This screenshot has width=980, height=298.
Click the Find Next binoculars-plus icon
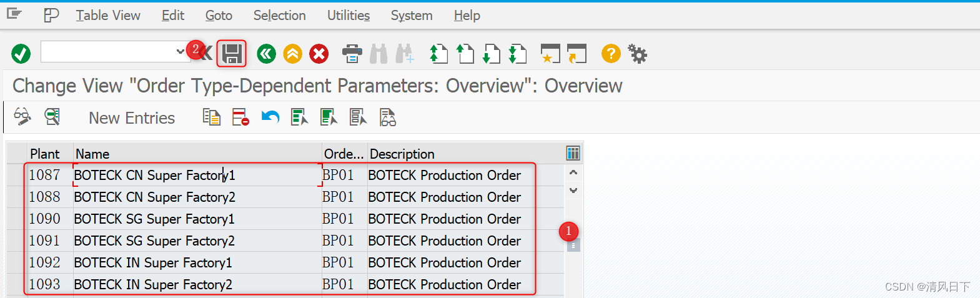click(x=405, y=54)
